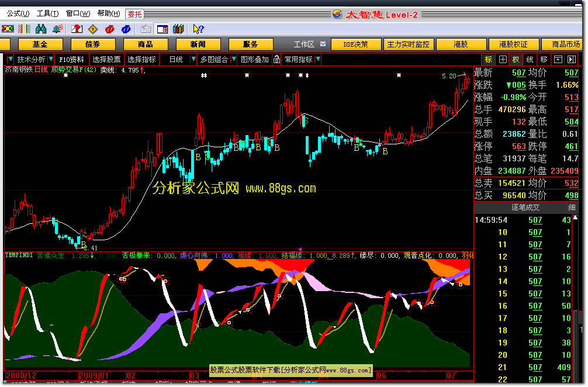This screenshot has width=588, height=387.
Task: Toggle 细 detail view in 逐笔成交
Action: tap(572, 208)
